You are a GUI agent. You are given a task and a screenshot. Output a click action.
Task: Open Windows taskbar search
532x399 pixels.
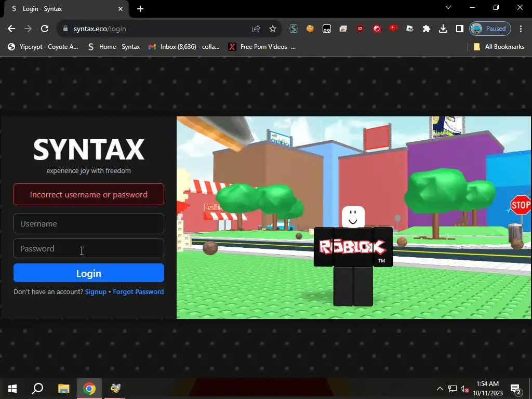pyautogui.click(x=37, y=389)
